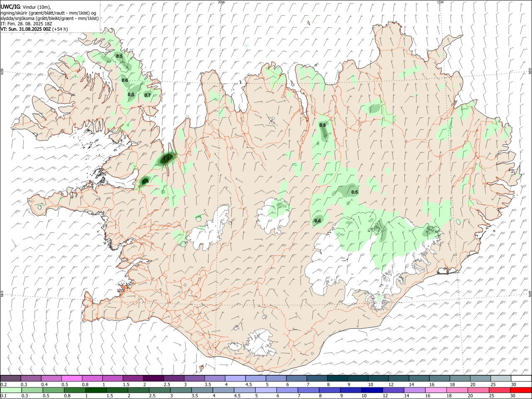Image resolution: width=532 pixels, height=399 pixels.
Task: Select the bright magenta snow swatch labeled 0.5
Action: click(x=72, y=379)
